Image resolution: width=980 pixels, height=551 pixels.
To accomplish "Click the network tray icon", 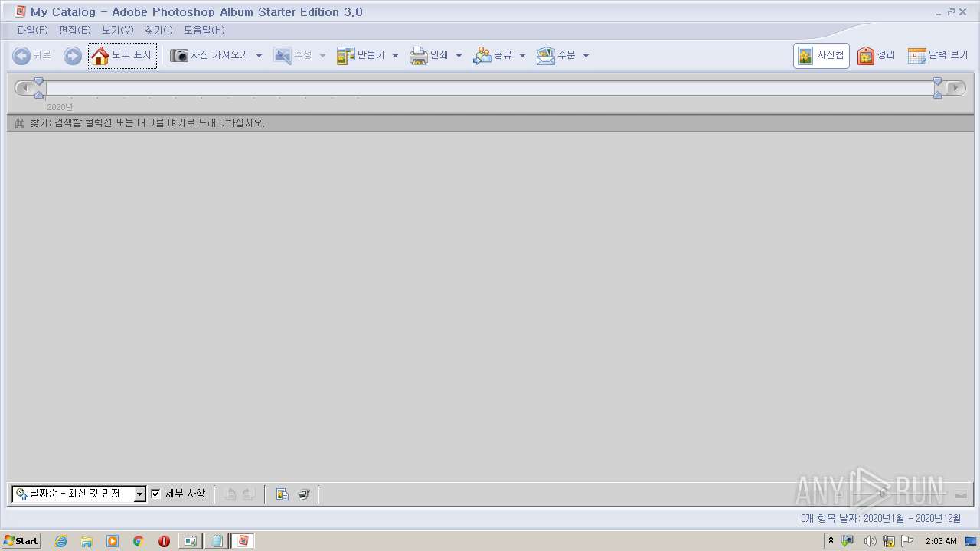I will click(889, 541).
